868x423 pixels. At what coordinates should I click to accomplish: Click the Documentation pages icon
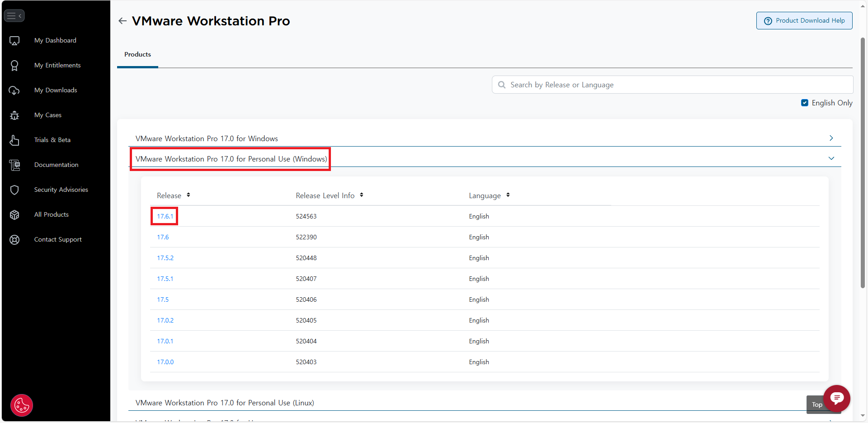14,165
